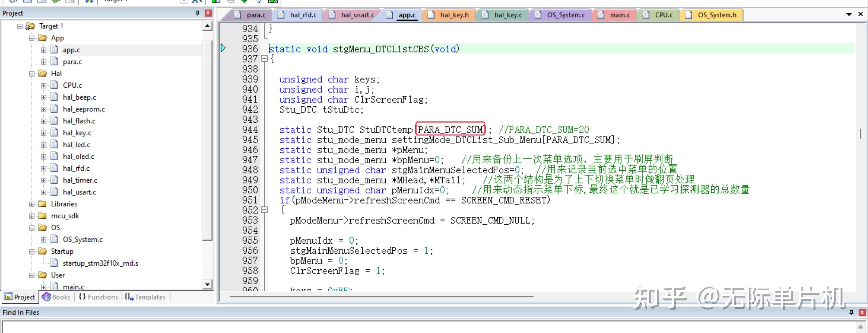Viewport: 868px width, 333px height.
Task: Click line number 944 in gutter
Action: pyautogui.click(x=250, y=130)
